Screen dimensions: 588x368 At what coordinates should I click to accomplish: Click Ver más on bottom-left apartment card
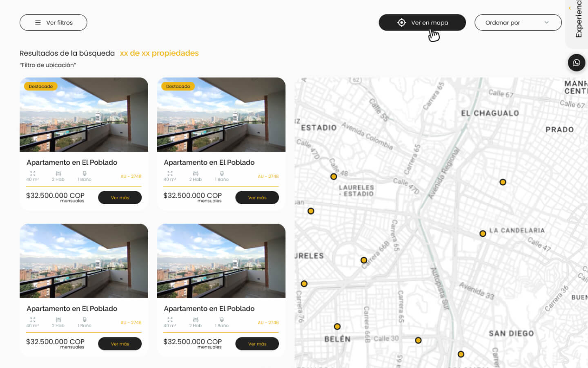click(120, 344)
